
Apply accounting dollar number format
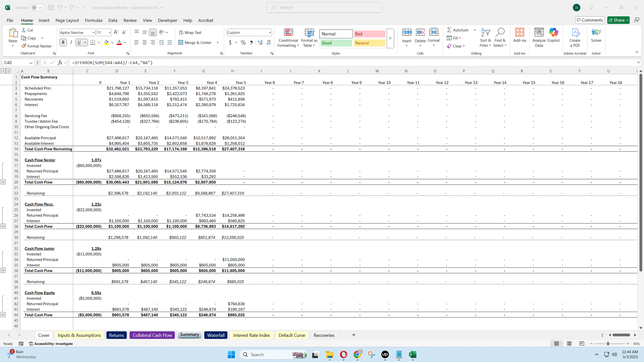[230, 42]
